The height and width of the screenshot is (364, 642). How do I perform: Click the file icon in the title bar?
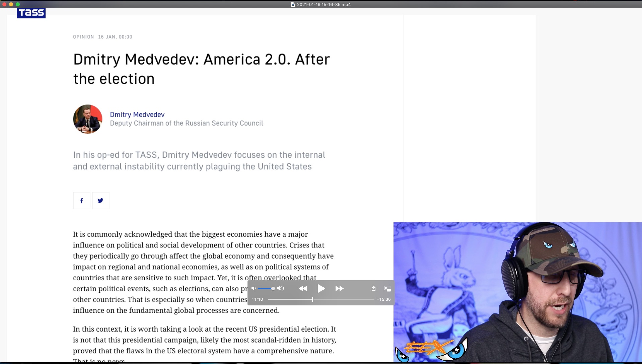(293, 4)
